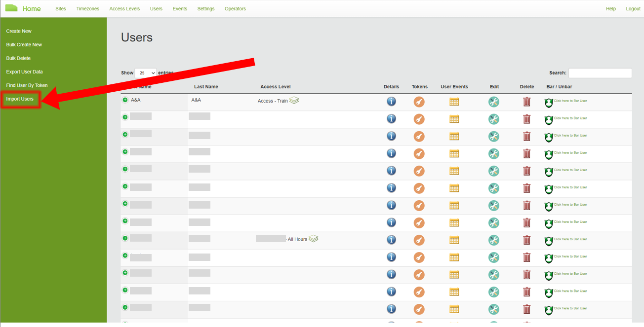Delete user A&A via trash icon
Screen dimensions: 644x327
tap(526, 101)
